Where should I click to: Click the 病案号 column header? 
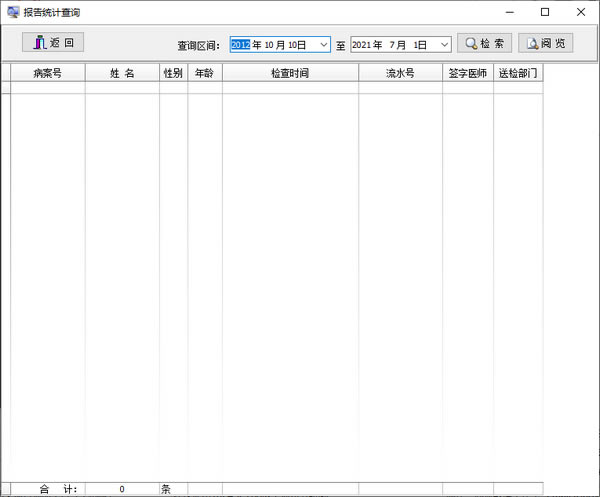tap(47, 73)
